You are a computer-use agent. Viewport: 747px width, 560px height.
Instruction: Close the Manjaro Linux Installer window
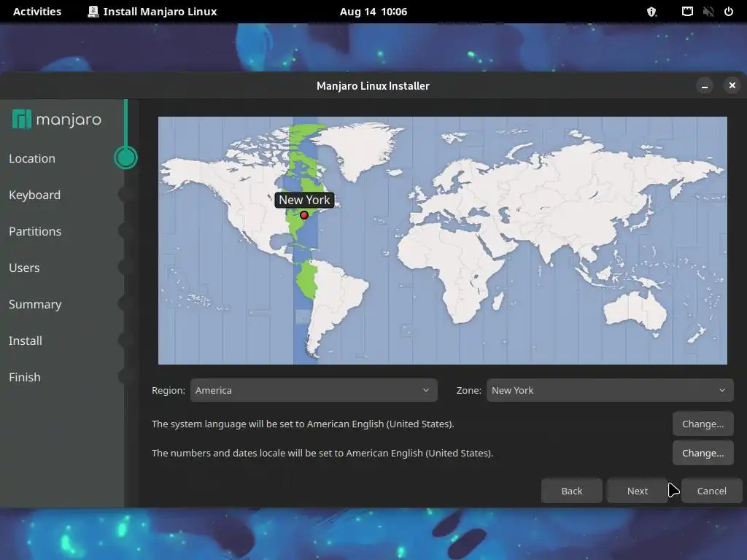pyautogui.click(x=732, y=85)
